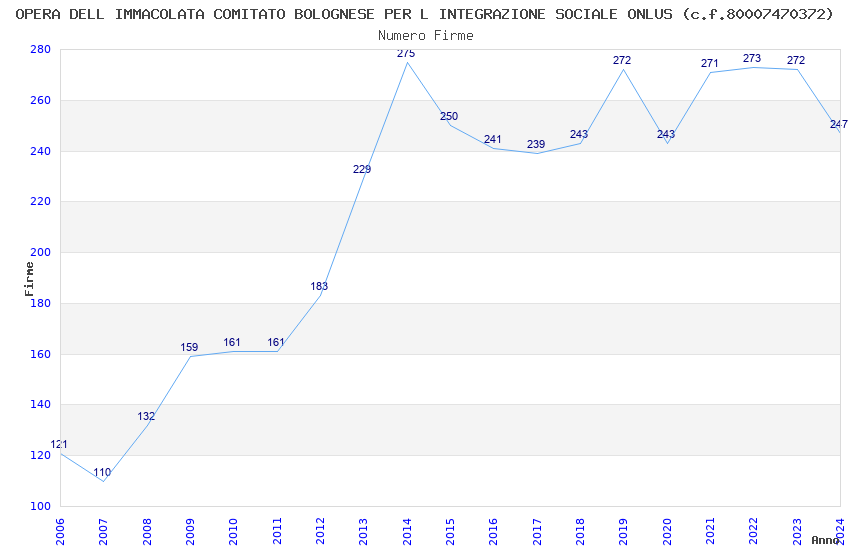Click data label 273 for 2022

pos(752,59)
